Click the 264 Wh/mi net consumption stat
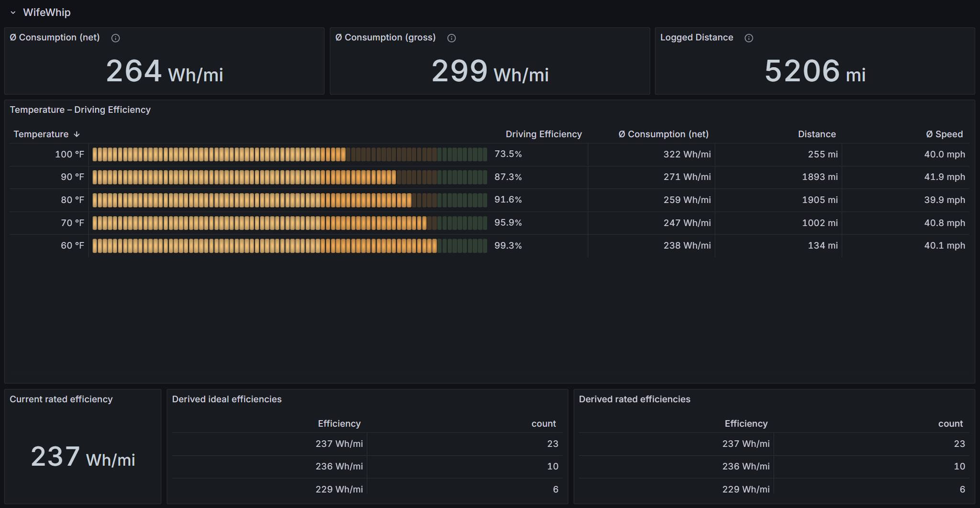 coord(165,72)
